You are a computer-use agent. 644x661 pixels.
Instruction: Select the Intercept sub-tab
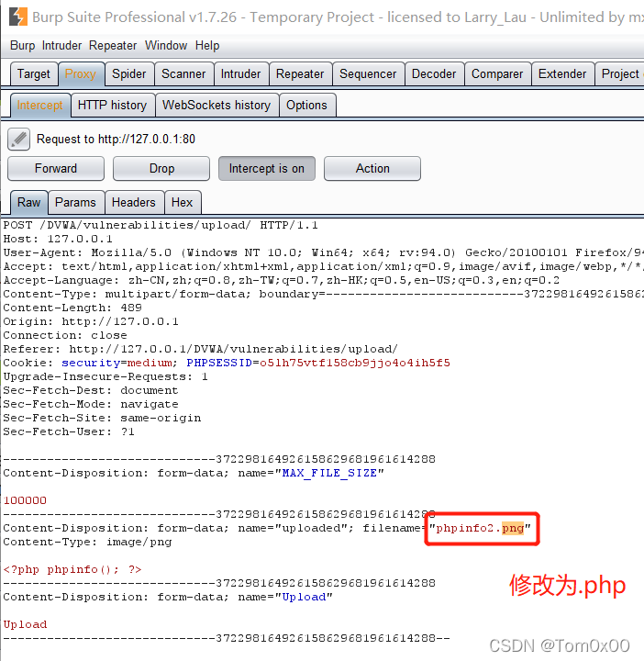click(x=40, y=106)
